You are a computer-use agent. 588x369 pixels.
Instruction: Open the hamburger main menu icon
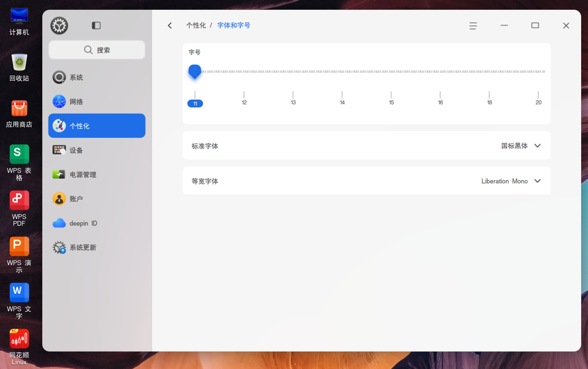point(473,26)
